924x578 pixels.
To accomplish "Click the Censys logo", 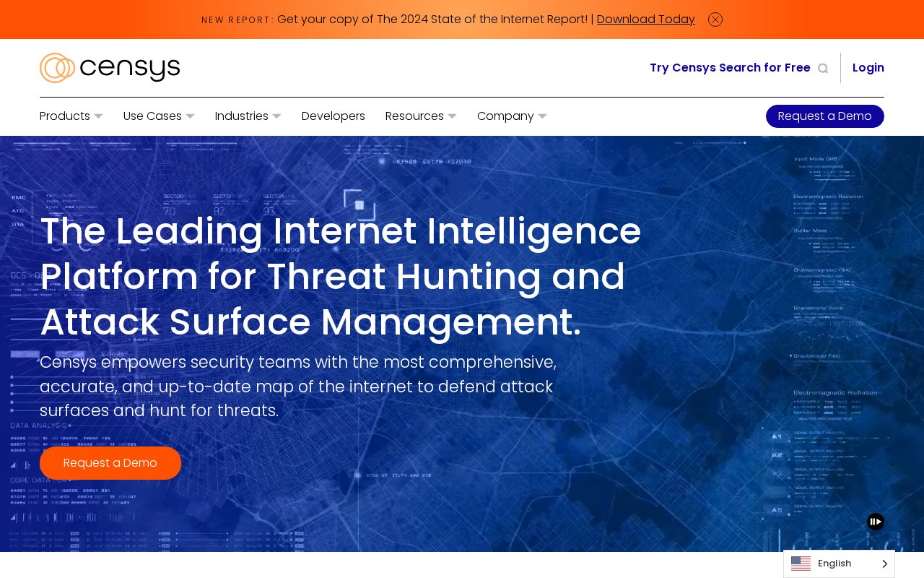I will click(110, 68).
